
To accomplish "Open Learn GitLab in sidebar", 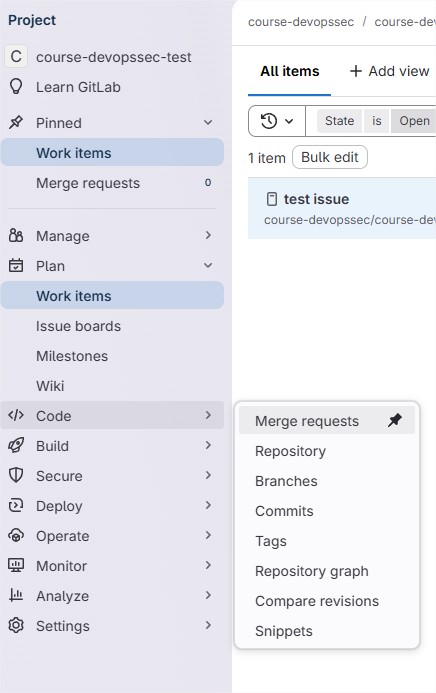I will 112,87.
